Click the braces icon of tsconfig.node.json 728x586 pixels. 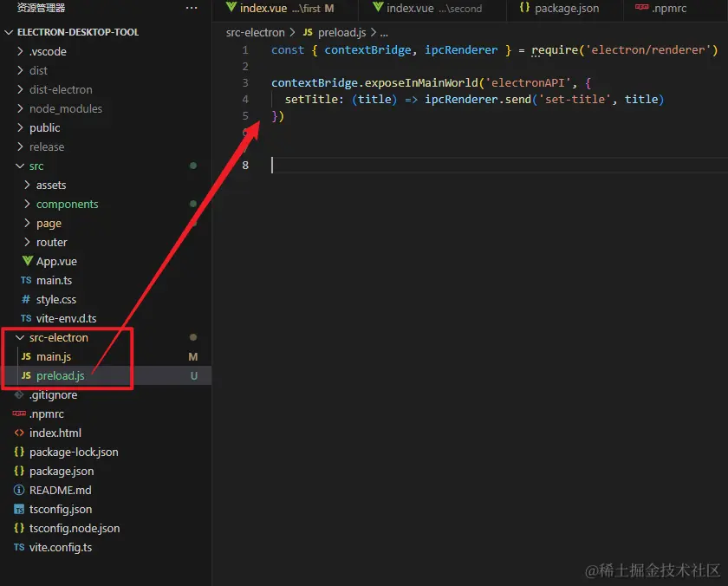click(x=19, y=528)
